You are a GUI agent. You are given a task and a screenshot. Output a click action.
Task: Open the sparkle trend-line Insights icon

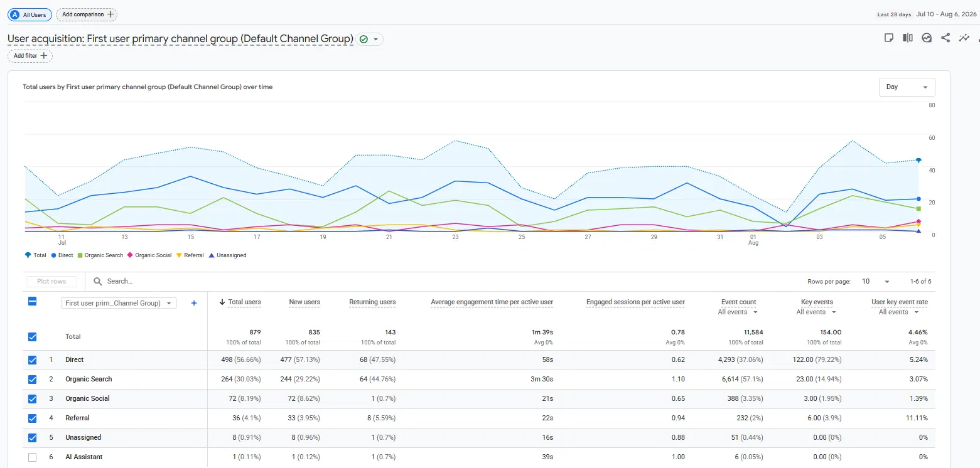(x=964, y=38)
